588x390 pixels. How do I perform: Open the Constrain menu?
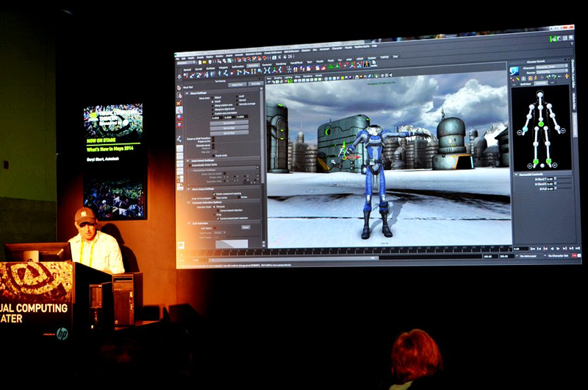coord(324,49)
